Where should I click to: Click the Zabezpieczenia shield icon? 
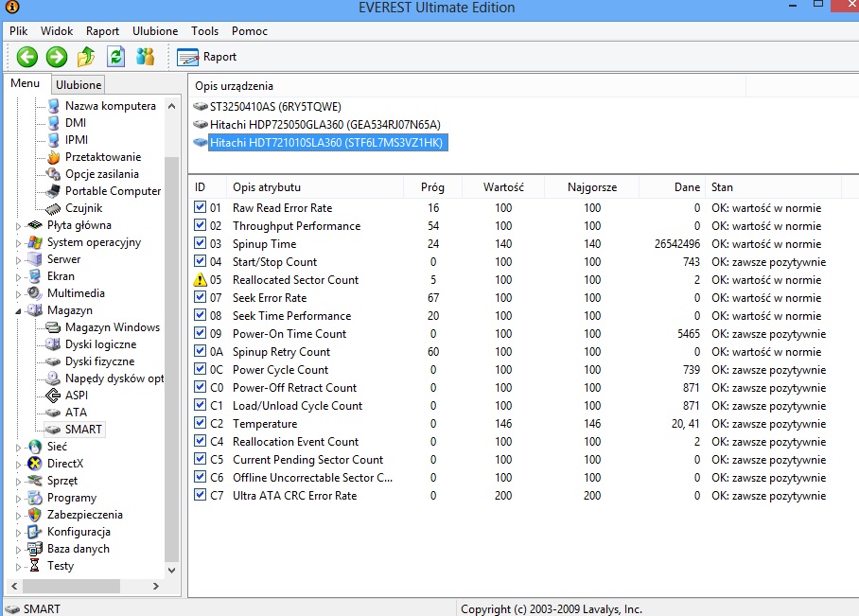(x=35, y=514)
